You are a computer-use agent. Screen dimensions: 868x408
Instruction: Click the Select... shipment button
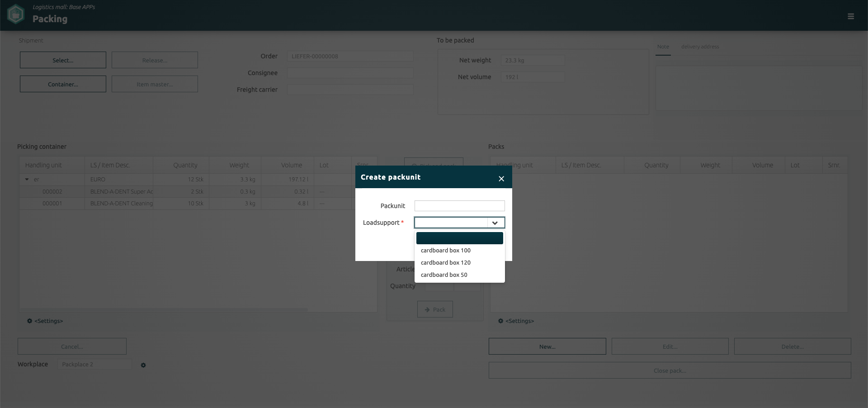point(63,60)
